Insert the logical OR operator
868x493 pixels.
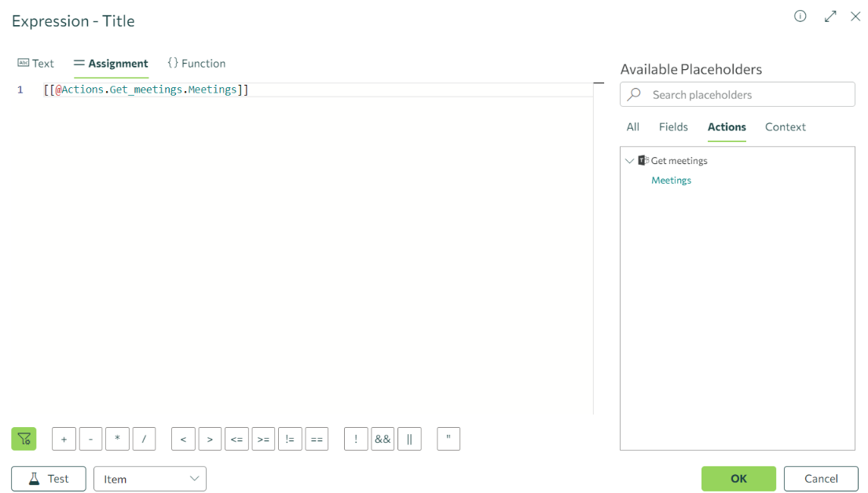[409, 439]
